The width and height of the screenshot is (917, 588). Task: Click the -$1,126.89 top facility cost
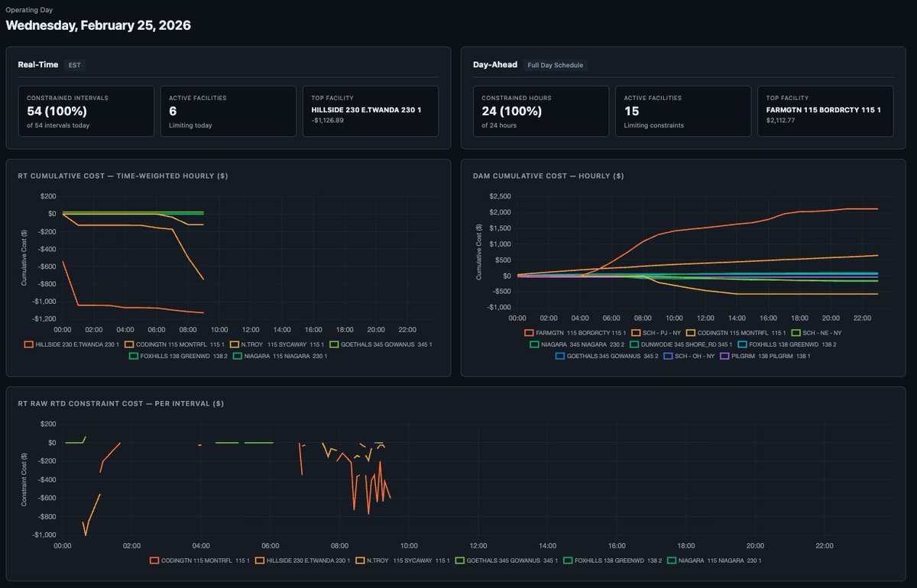click(326, 120)
